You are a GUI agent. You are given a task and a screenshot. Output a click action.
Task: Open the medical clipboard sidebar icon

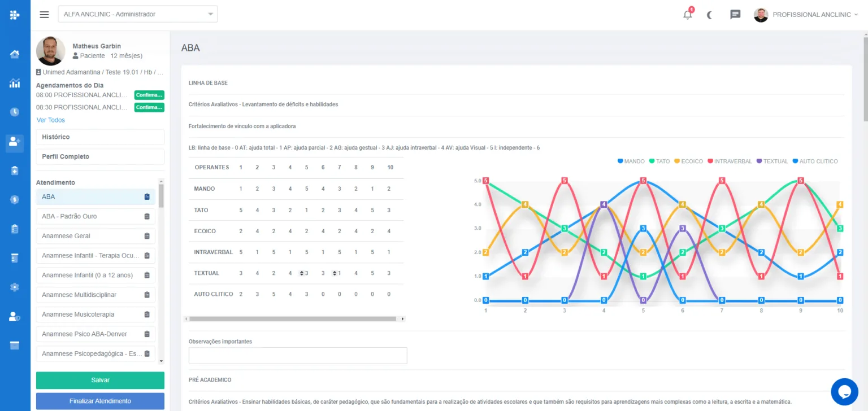tap(15, 170)
